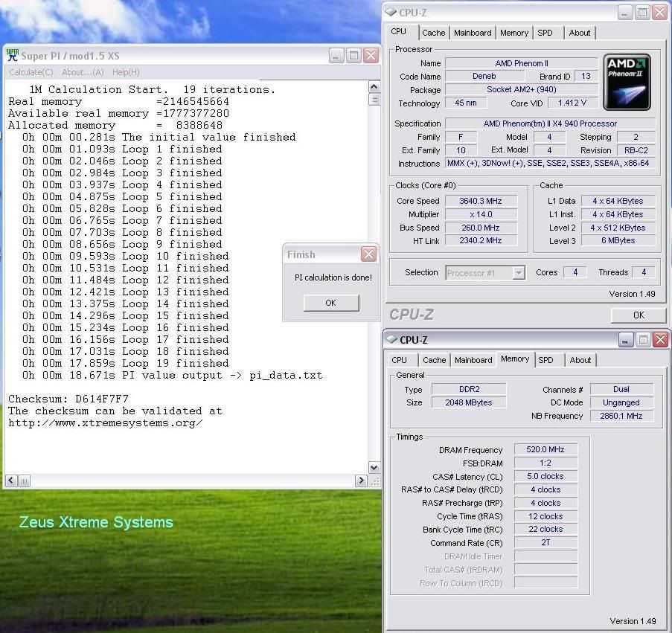This screenshot has height=633, width=672.
Task: Click the Bank Cycle Time value 22 clocks
Action: pos(545,530)
